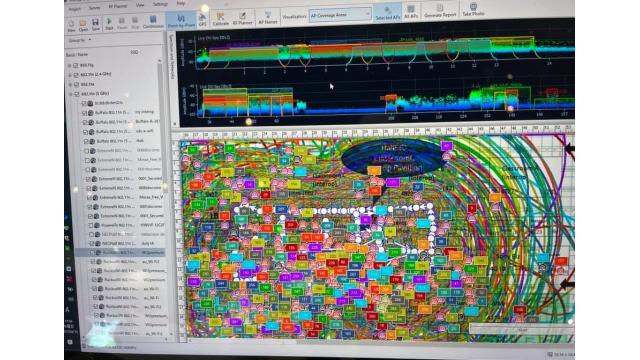Click the Save floppy disk icon
Screen dimensions: 640x360
pos(96,24)
